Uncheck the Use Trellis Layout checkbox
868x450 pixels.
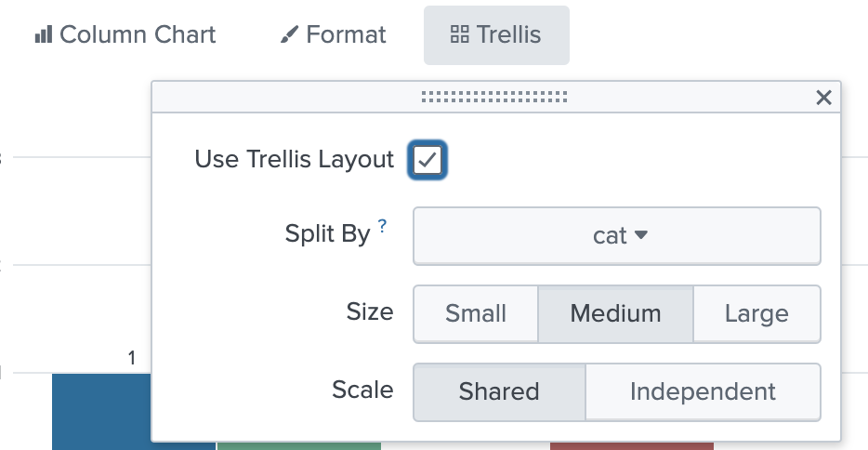(427, 160)
